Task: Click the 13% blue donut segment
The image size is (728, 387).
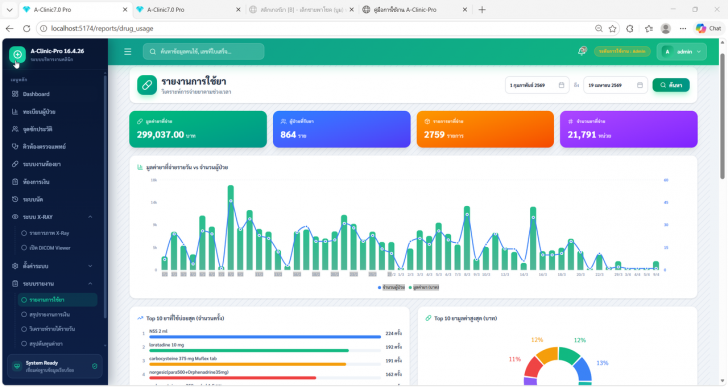Action: click(x=583, y=369)
